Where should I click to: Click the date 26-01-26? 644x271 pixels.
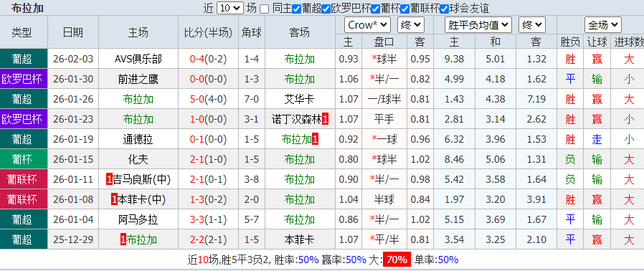point(73,99)
